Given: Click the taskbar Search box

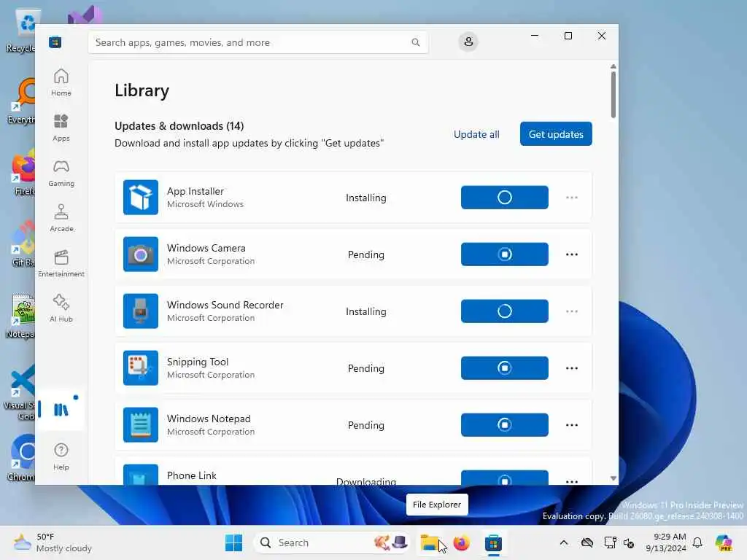Looking at the screenshot, I should click(x=332, y=542).
